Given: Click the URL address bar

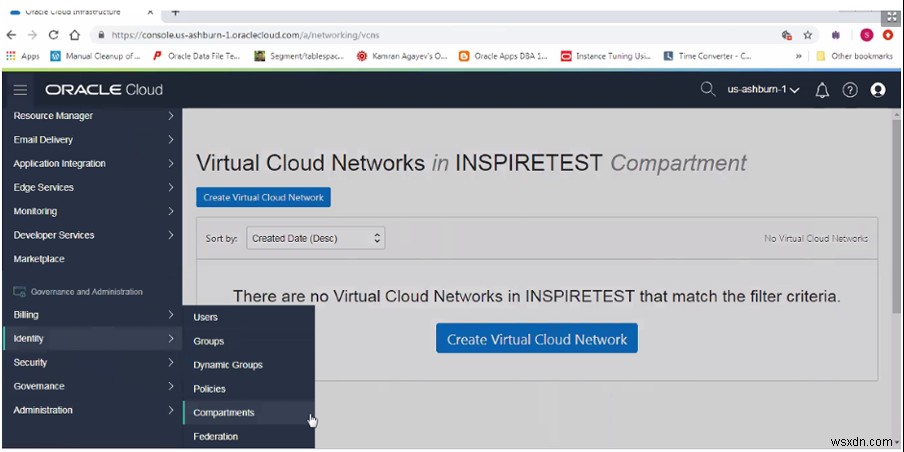Looking at the screenshot, I should click(x=438, y=35).
